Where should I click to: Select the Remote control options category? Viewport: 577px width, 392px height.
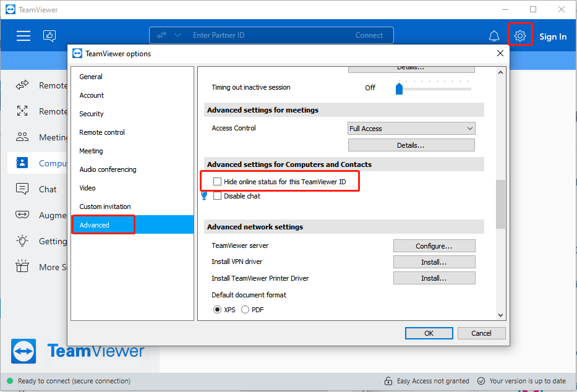point(132,132)
